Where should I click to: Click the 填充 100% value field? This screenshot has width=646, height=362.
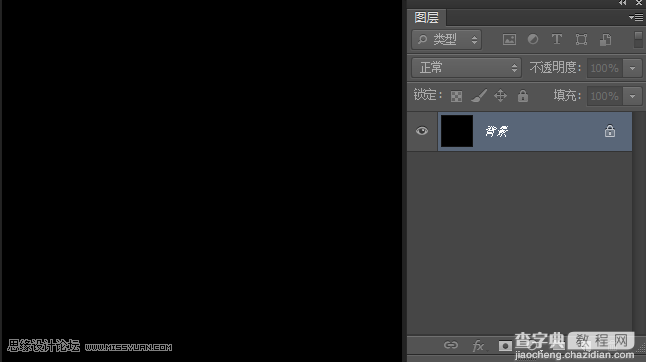click(604, 96)
